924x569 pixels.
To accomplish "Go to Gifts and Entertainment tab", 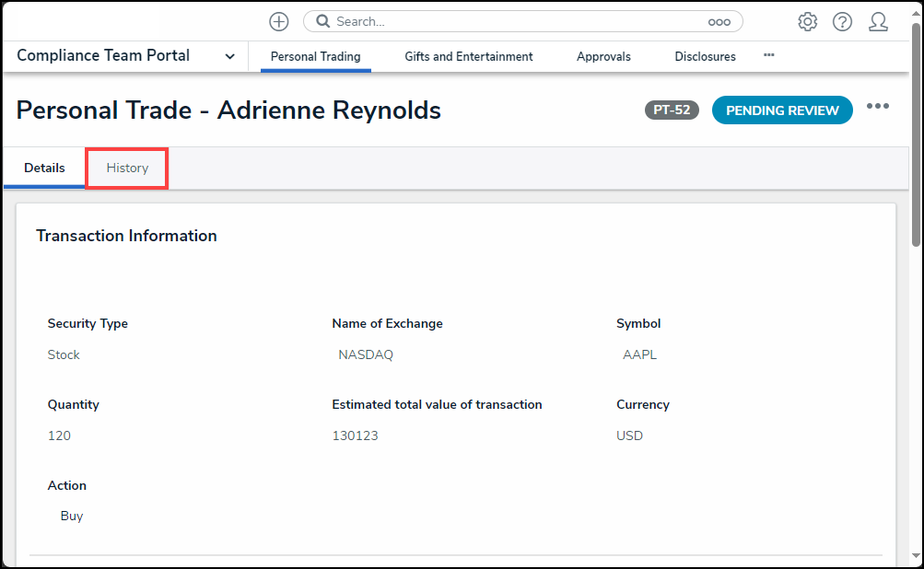I will (x=468, y=56).
